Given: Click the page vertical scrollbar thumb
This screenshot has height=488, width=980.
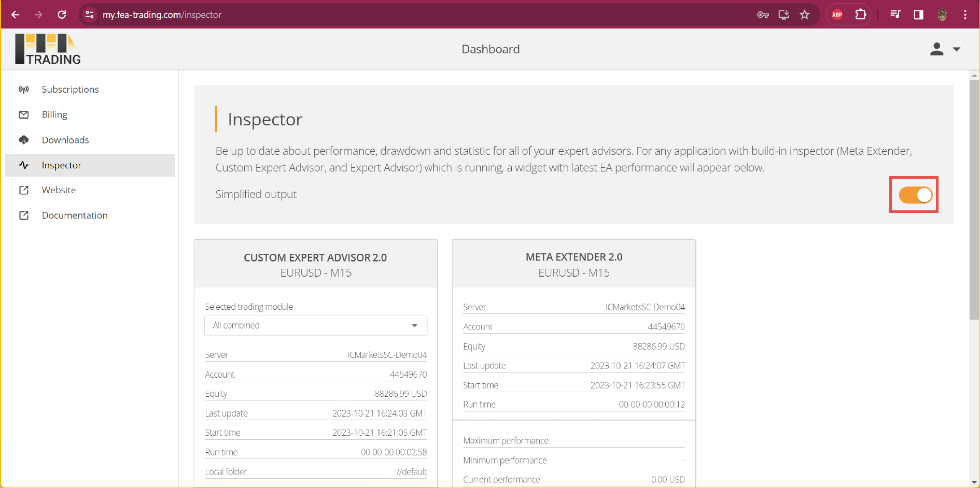Looking at the screenshot, I should (974, 199).
